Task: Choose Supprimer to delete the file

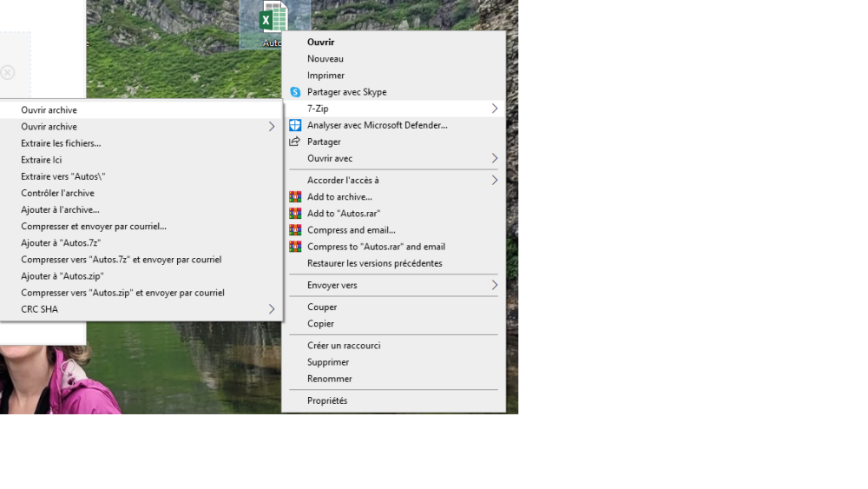Action: 328,362
